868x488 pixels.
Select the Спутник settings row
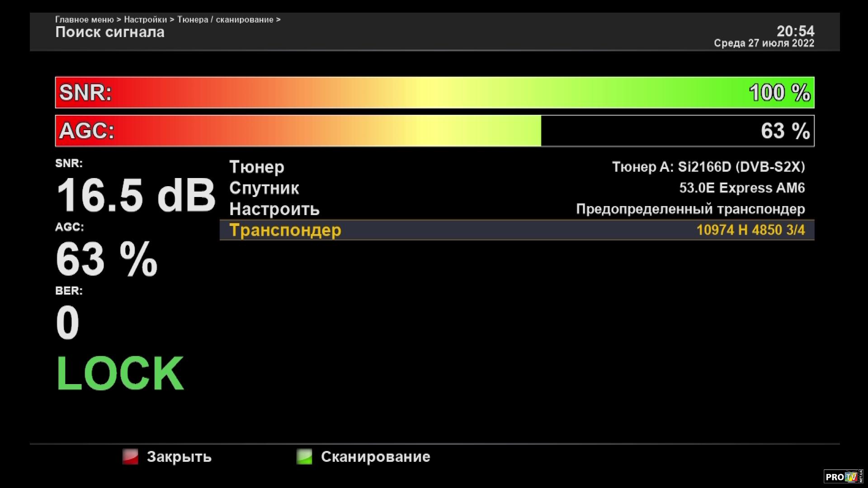coord(264,188)
